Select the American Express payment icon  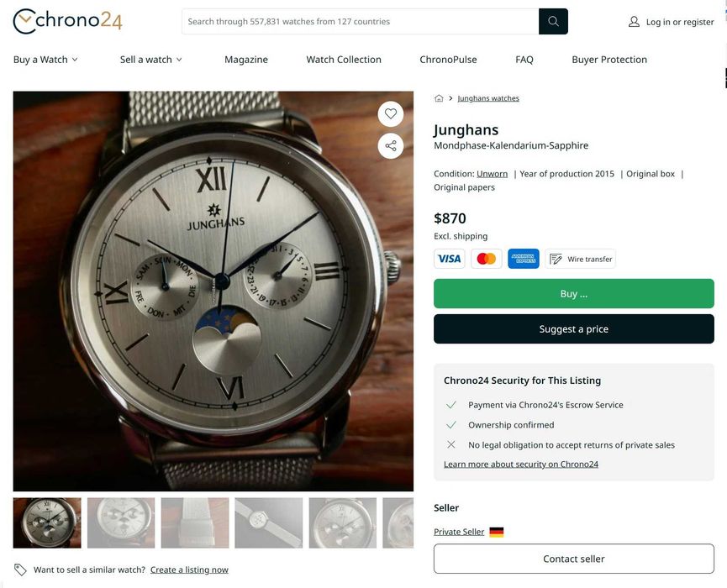click(x=524, y=259)
